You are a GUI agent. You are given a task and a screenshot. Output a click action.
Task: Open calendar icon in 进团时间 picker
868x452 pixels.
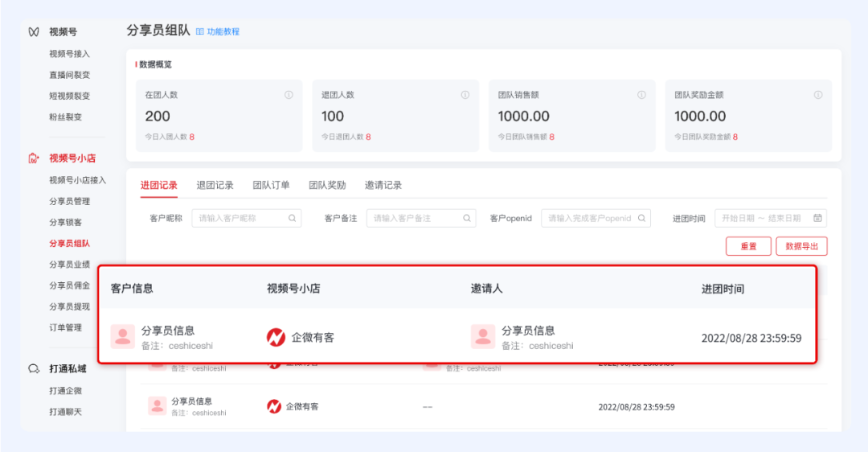[x=817, y=218]
